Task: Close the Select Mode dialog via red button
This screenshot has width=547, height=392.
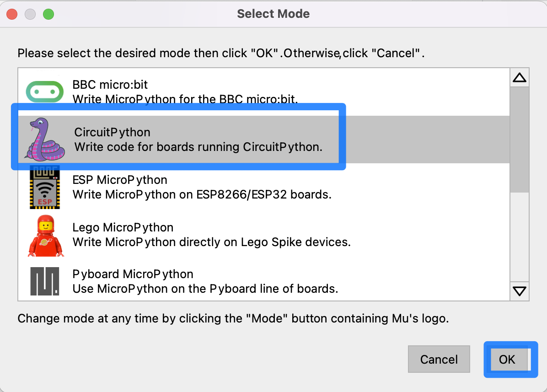Action: click(x=12, y=14)
